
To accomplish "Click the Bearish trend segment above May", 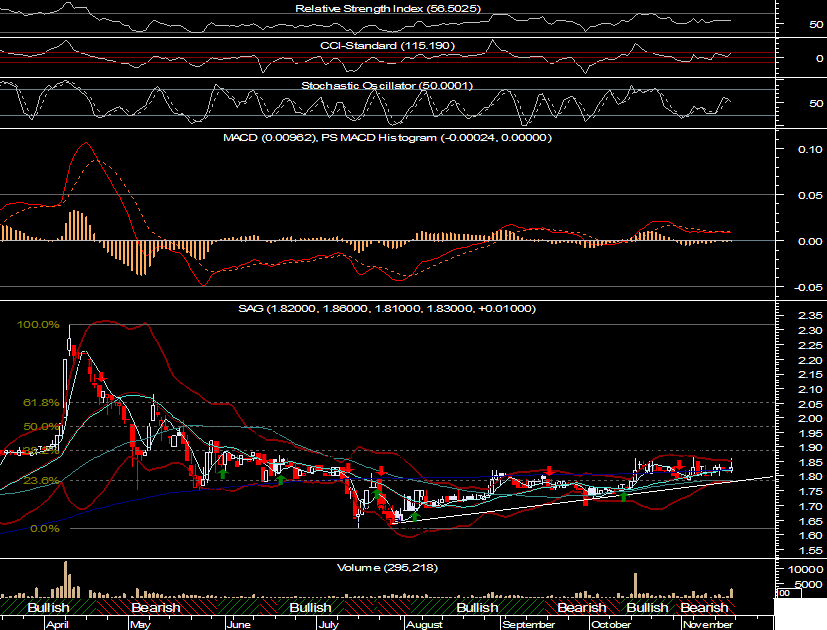I will pyautogui.click(x=155, y=608).
